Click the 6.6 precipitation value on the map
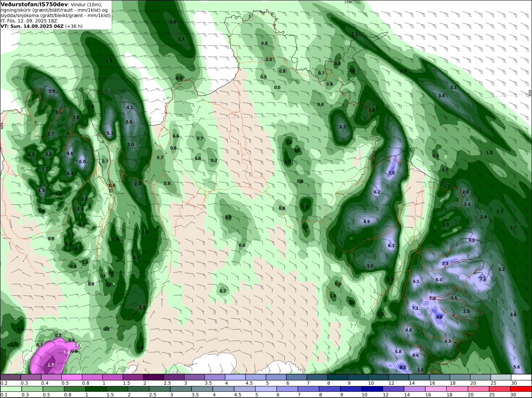Image resolution: width=532 pixels, height=398 pixels. pos(416,355)
